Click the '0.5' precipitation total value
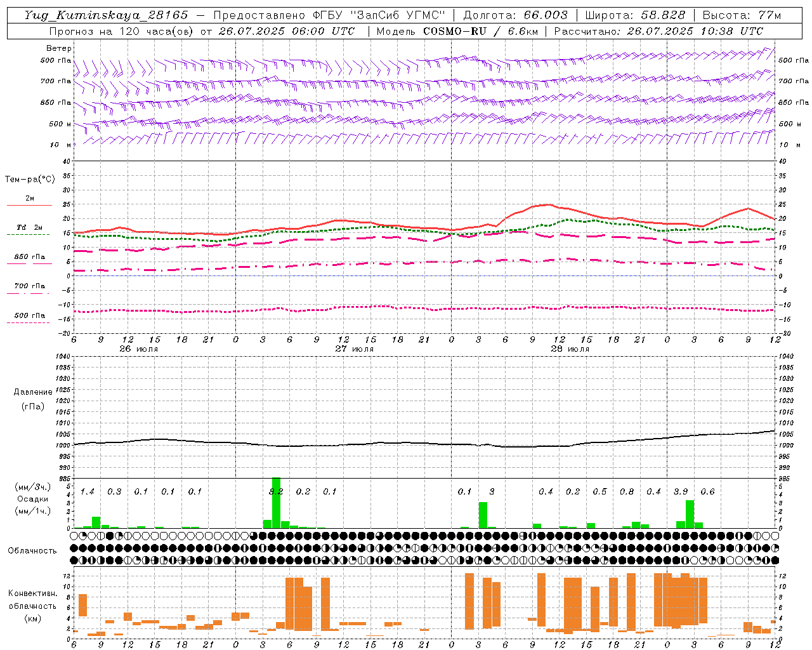The height and width of the screenshot is (650, 812). pos(599,491)
